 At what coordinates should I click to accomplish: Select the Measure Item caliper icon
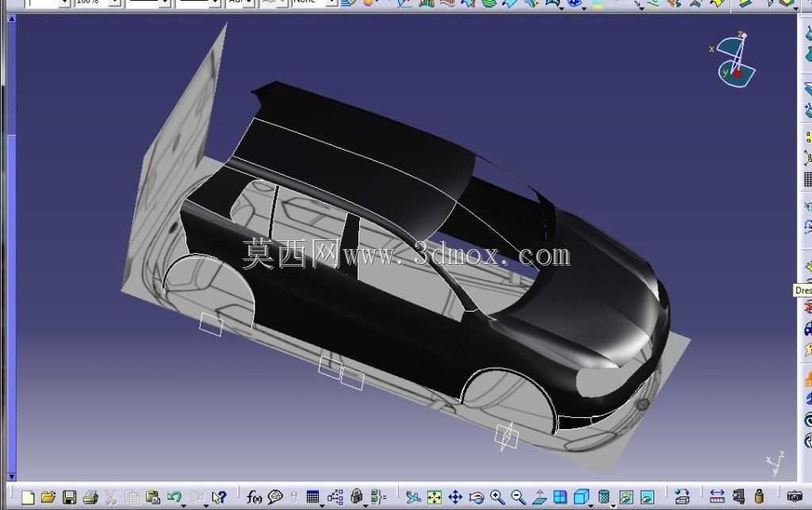pyautogui.click(x=738, y=497)
